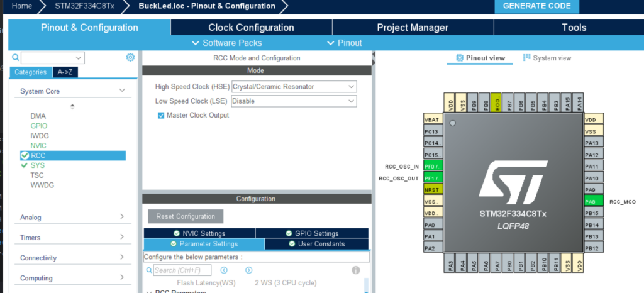Select the BOOT0 pin on chip top
Viewport: 644px width, 293px height.
496,102
